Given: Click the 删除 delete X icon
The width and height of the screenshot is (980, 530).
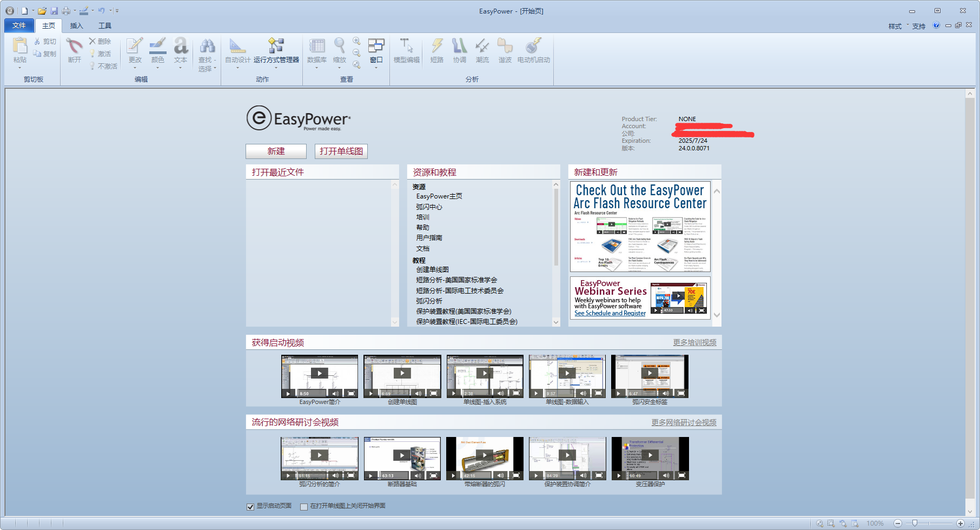Looking at the screenshot, I should coord(92,41).
